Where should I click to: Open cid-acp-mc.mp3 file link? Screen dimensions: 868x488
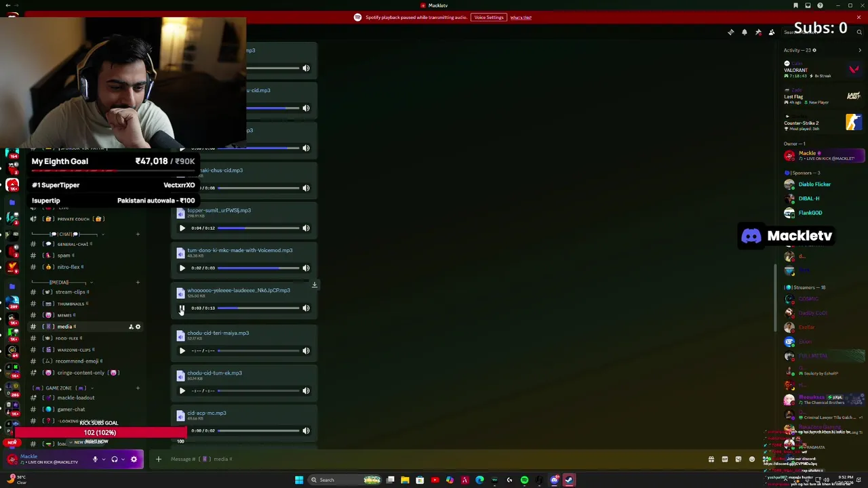click(207, 413)
